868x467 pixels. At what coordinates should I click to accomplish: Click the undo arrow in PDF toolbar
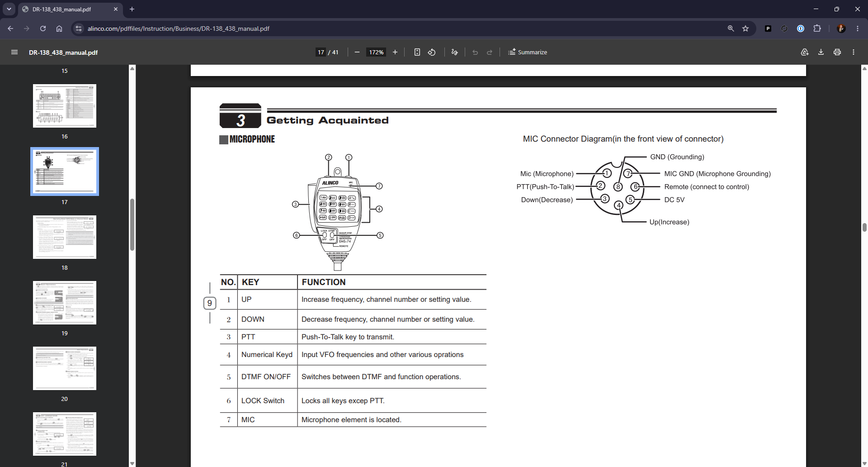pyautogui.click(x=475, y=52)
